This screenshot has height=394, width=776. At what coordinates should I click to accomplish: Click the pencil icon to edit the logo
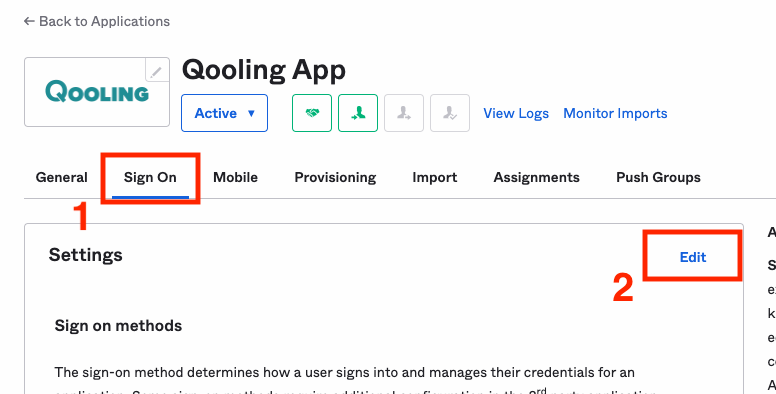[156, 71]
